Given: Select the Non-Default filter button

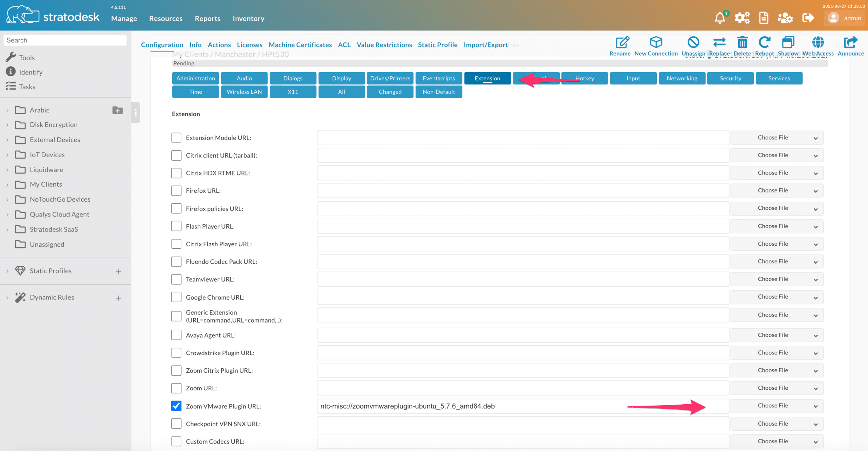Looking at the screenshot, I should pos(439,92).
